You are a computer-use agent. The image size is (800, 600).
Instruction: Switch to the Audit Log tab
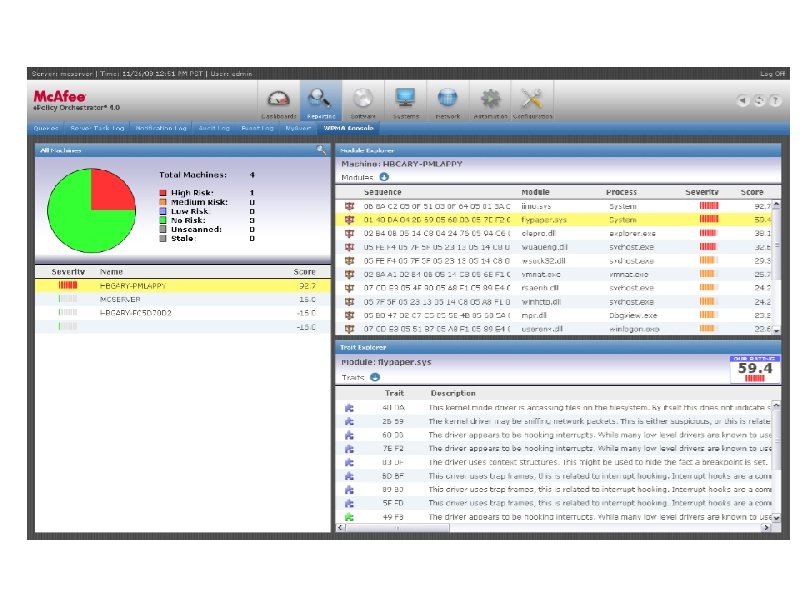(x=214, y=128)
